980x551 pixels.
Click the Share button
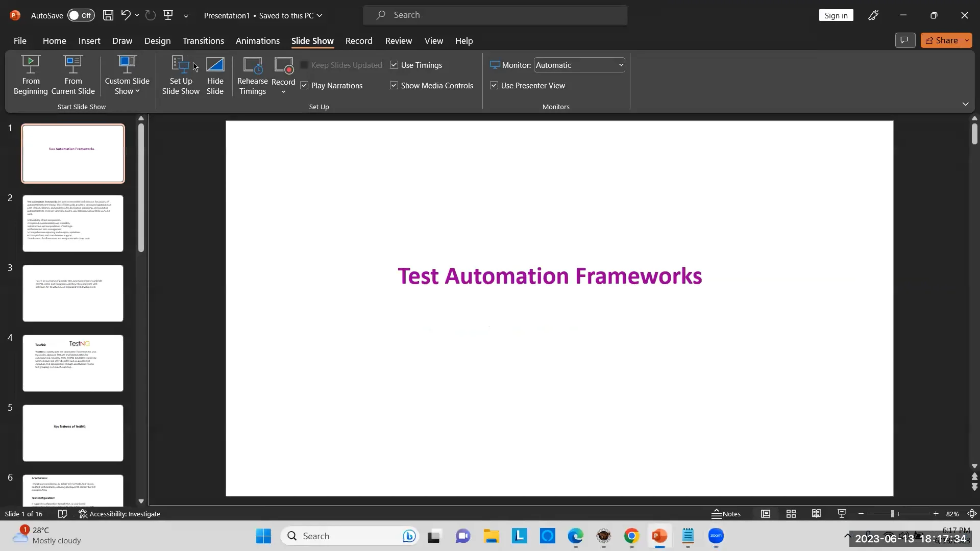click(x=941, y=40)
